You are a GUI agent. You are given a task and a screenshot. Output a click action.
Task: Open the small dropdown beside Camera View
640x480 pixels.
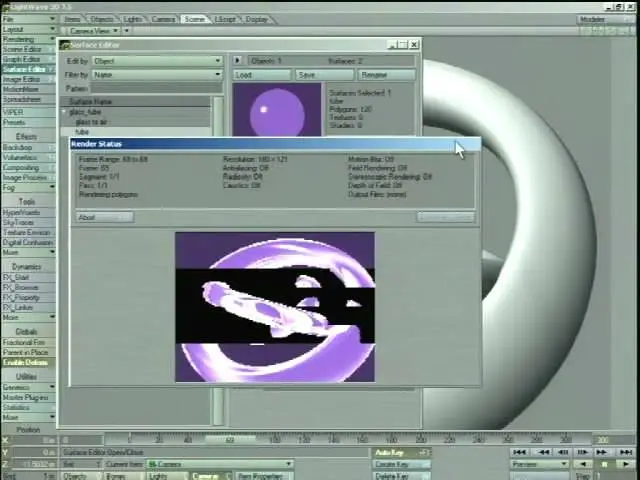[x=127, y=31]
